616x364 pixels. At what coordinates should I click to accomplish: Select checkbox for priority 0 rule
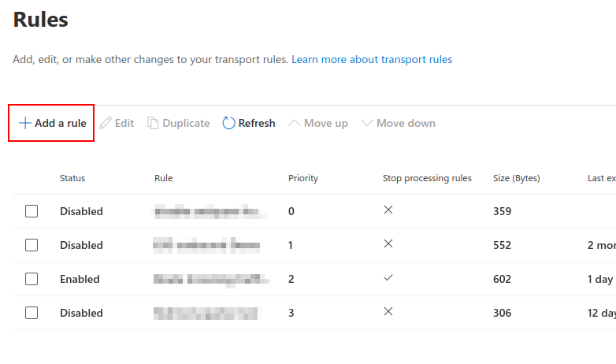pyautogui.click(x=32, y=211)
